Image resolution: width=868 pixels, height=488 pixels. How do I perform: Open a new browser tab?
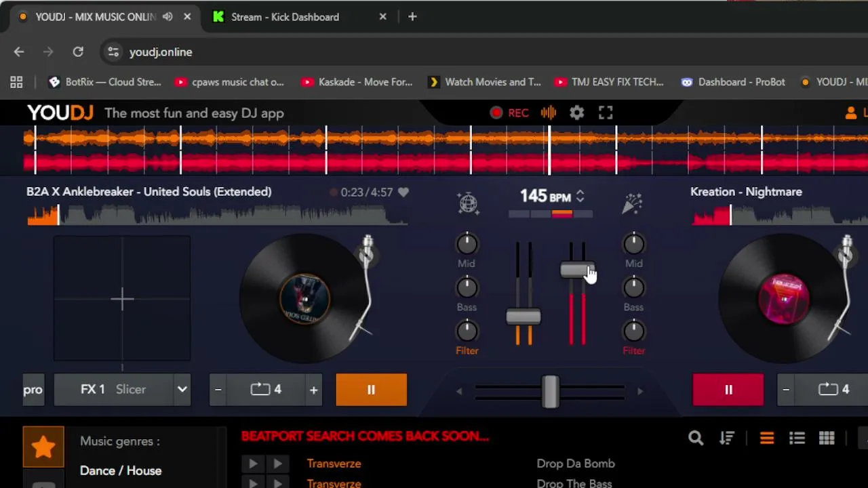tap(412, 17)
